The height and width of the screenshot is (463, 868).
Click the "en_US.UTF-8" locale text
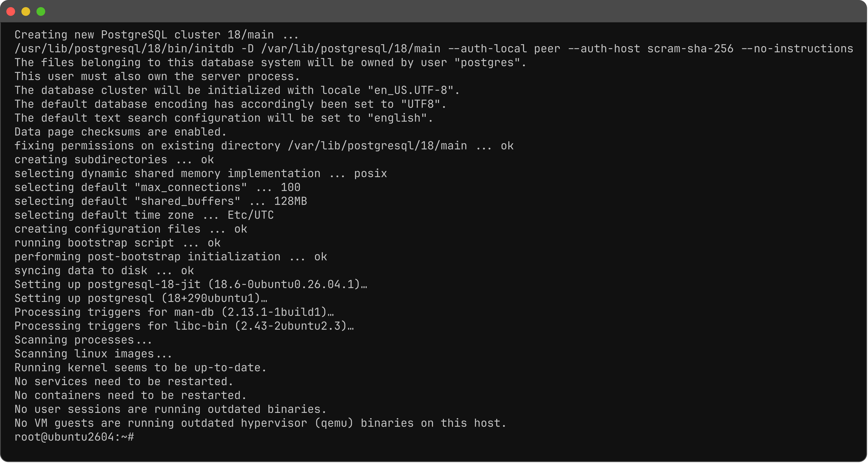(410, 90)
